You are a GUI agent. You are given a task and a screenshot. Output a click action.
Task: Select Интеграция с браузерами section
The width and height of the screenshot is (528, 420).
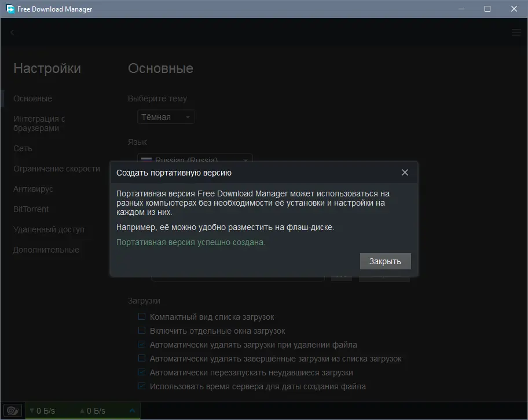coord(39,123)
